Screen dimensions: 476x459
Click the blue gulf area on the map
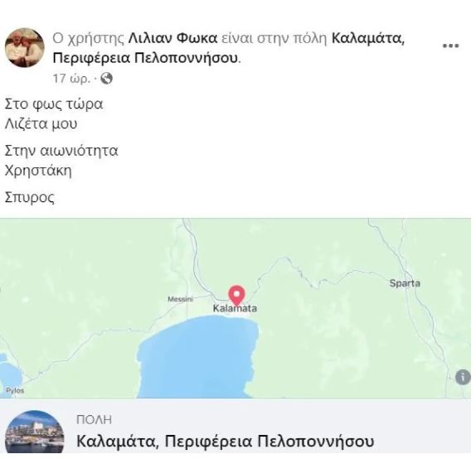click(x=197, y=355)
